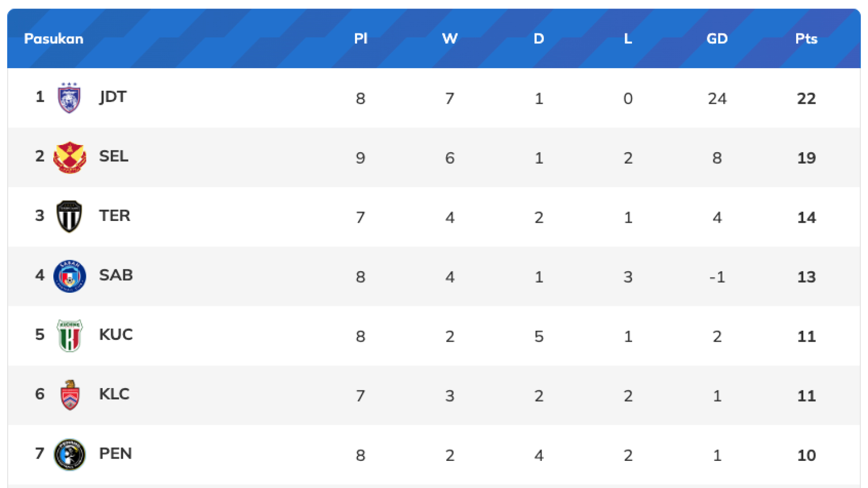
Task: Click the W wins column header
Action: 449,39
